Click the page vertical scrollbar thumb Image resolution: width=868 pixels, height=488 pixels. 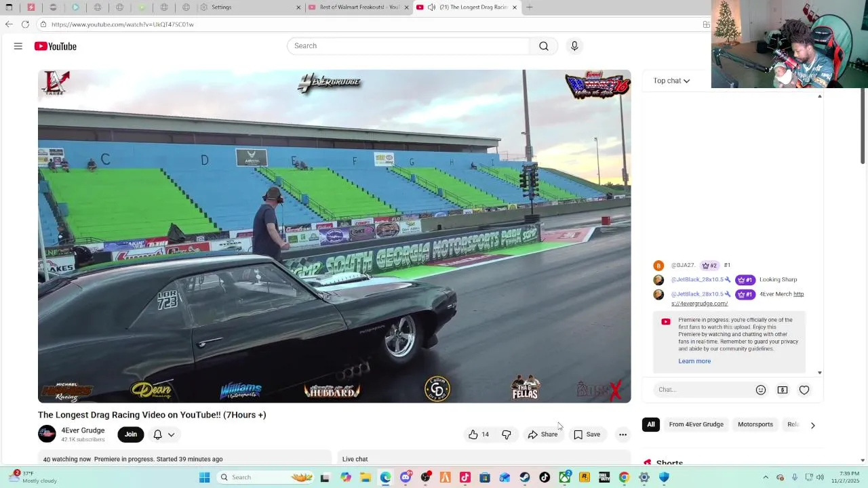pyautogui.click(x=863, y=125)
